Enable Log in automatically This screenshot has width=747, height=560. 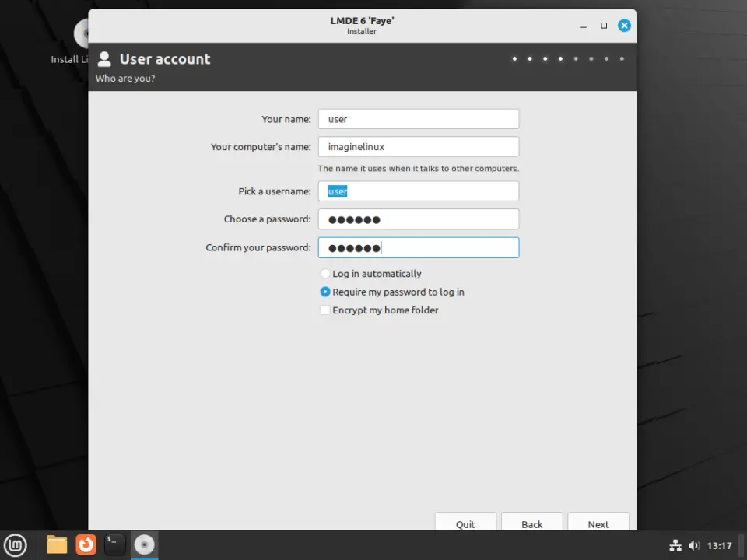[324, 273]
